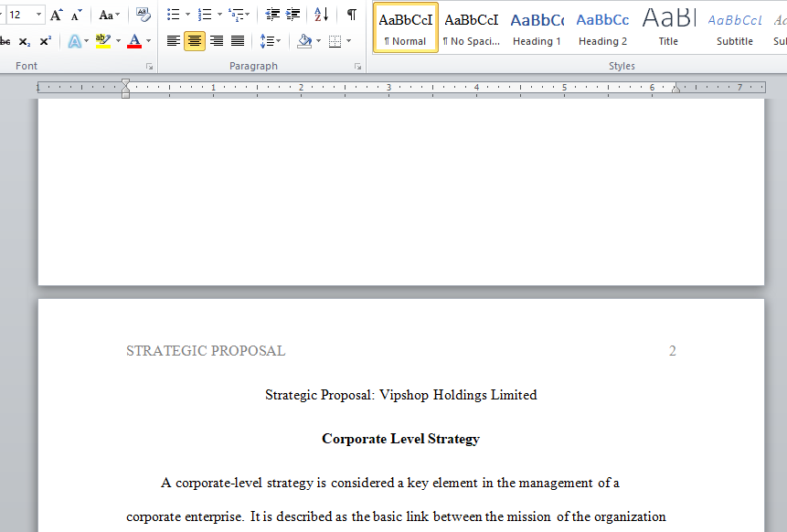
Task: Open the font size dropdown
Action: 38,15
